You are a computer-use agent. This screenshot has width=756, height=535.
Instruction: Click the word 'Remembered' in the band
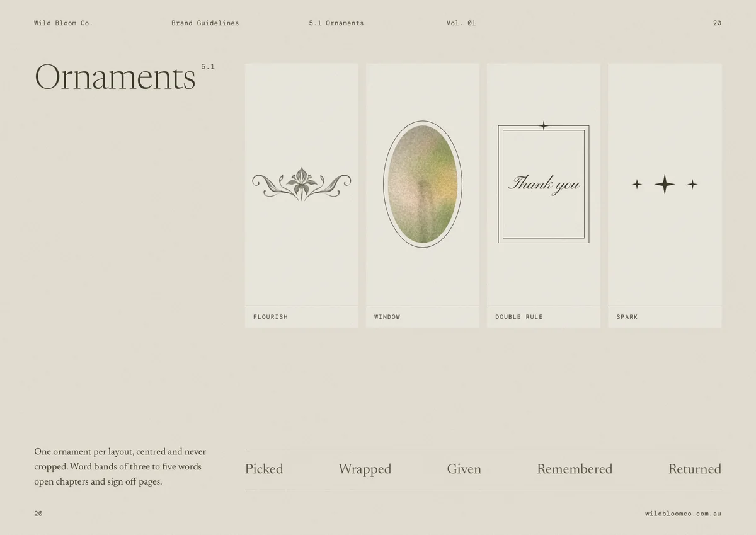coord(575,469)
